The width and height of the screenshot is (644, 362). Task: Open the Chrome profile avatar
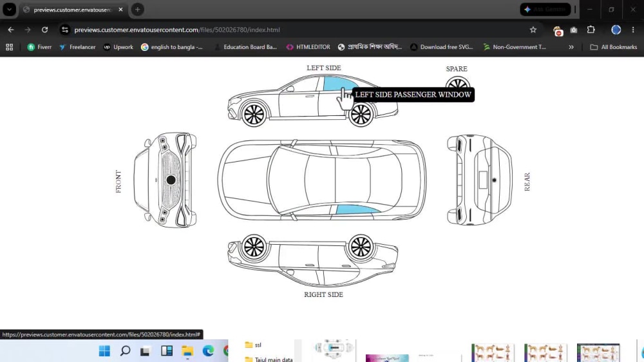coord(616,30)
